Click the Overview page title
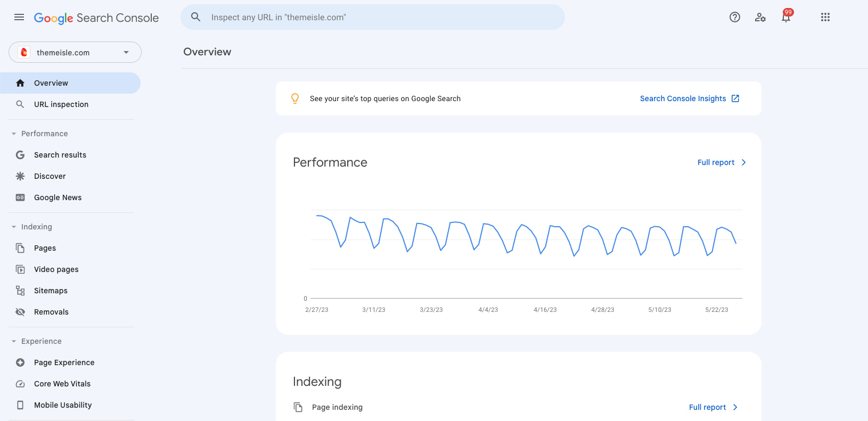The width and height of the screenshot is (868, 421). 207,52
